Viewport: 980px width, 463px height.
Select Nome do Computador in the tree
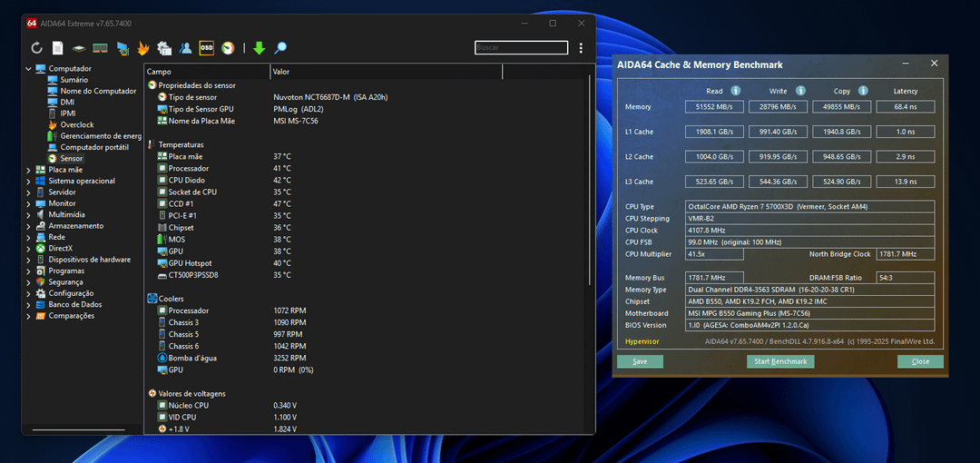pos(98,91)
